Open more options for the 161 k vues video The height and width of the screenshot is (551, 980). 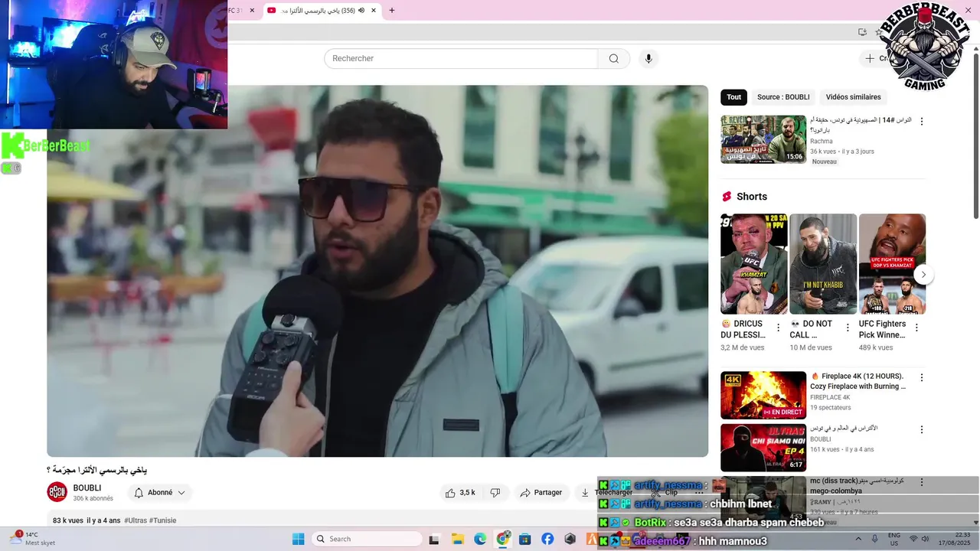922,430
